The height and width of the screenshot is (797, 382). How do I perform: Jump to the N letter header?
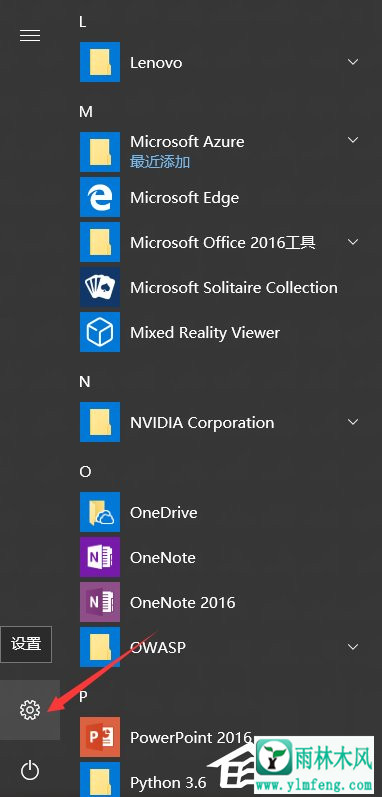coord(85,381)
